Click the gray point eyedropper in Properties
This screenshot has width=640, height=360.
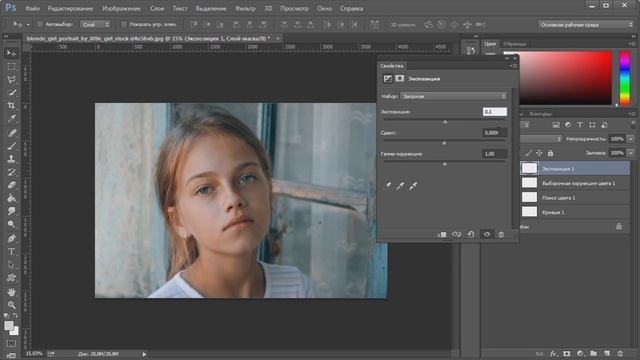(400, 186)
